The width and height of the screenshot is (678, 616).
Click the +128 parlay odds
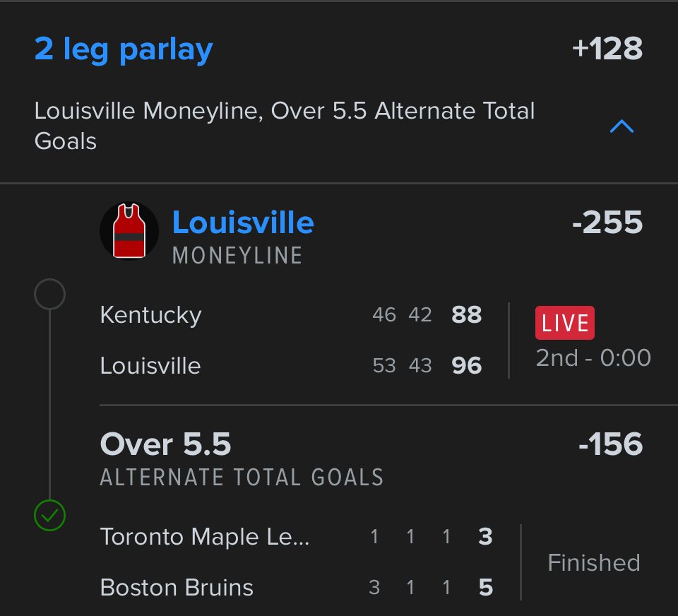pyautogui.click(x=607, y=49)
